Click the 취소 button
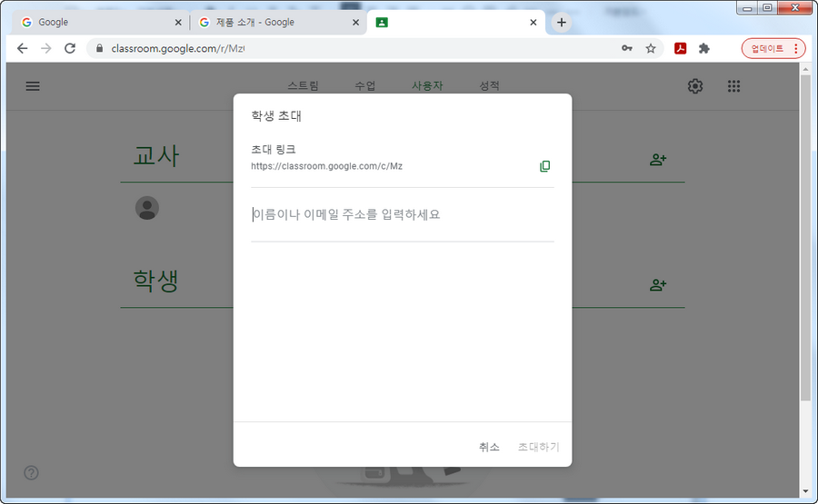 click(x=489, y=447)
